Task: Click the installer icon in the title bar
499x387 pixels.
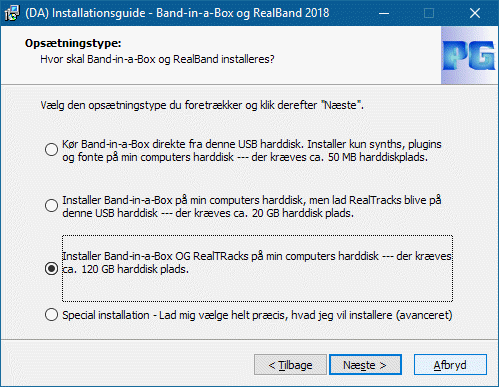Action: point(12,13)
